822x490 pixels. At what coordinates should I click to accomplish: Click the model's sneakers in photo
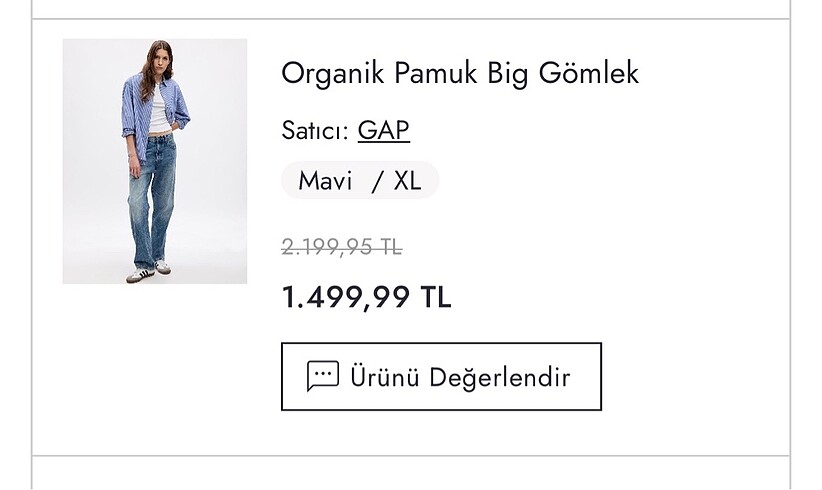148,271
